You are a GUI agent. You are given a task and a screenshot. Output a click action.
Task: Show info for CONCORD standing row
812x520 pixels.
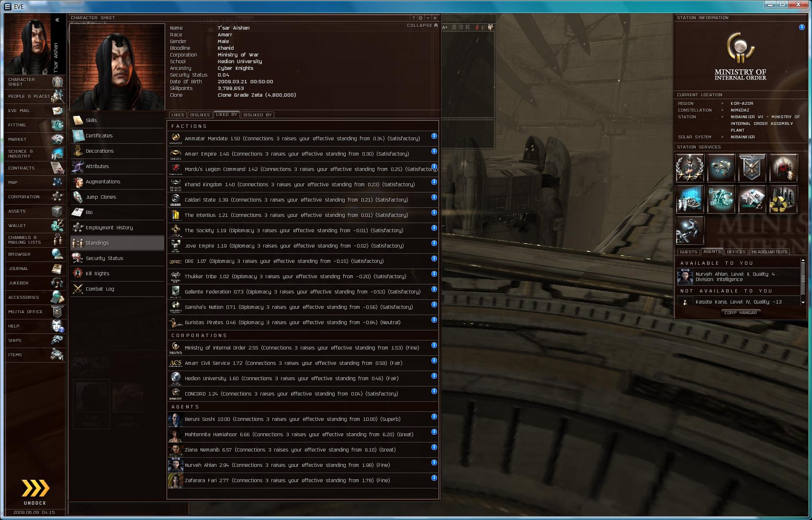coord(434,391)
